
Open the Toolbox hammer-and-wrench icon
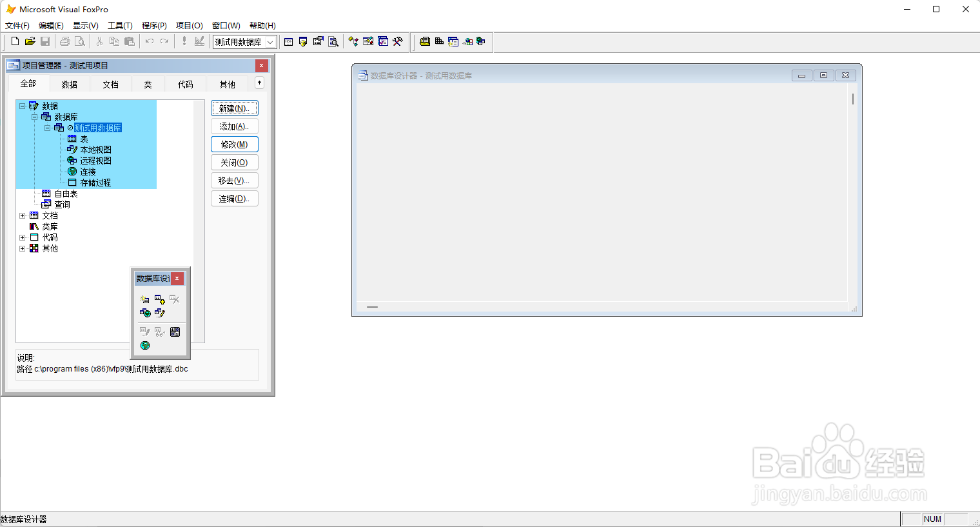398,41
